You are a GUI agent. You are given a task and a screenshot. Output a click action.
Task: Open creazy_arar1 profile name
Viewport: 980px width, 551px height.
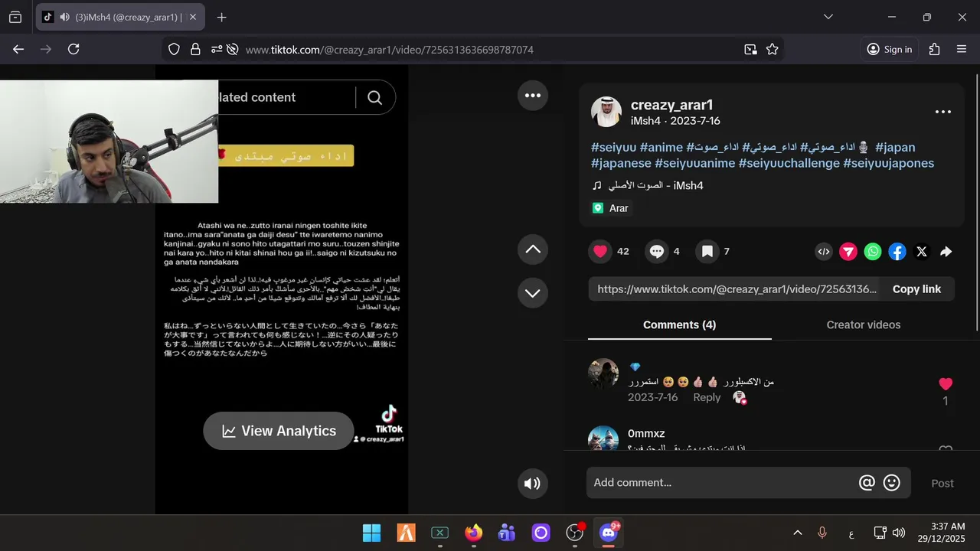671,105
